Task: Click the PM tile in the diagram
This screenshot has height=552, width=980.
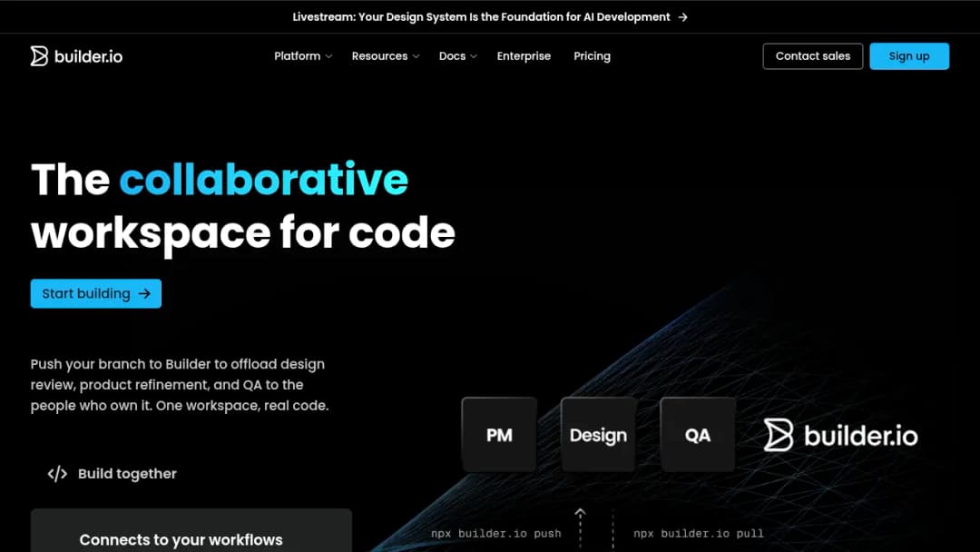Action: pos(499,435)
